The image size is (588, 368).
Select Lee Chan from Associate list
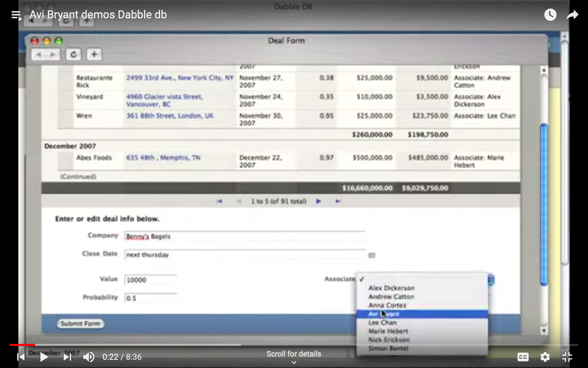422,323
